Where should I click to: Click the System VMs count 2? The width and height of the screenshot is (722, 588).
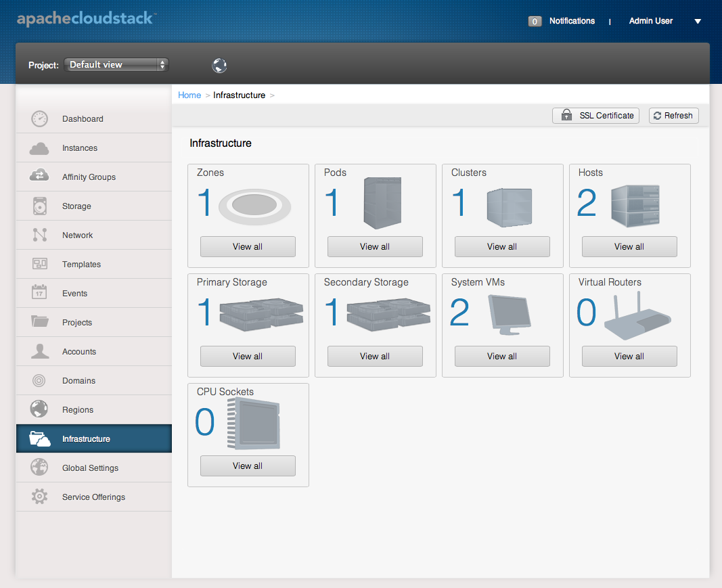click(x=459, y=312)
